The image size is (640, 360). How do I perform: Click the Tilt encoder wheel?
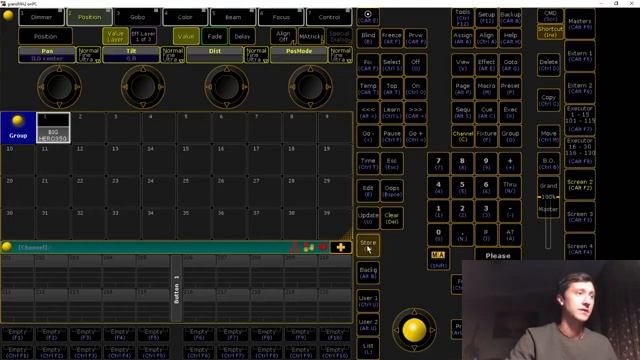(x=143, y=87)
